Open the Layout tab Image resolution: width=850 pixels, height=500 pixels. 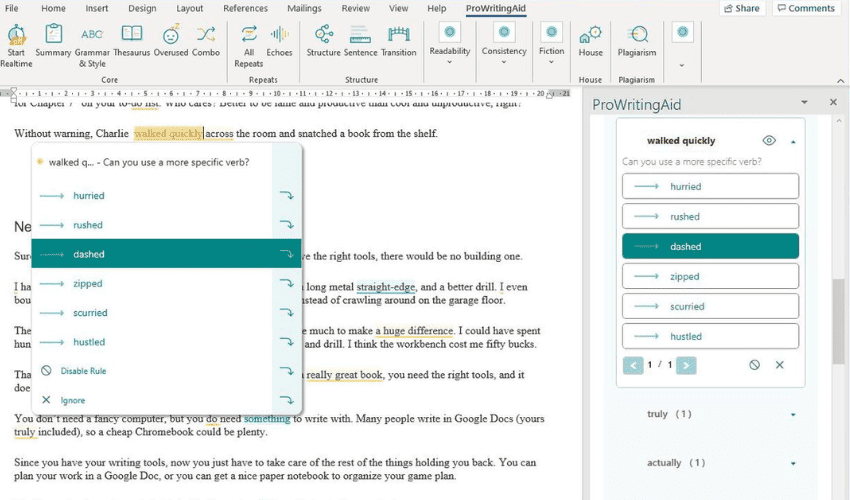pos(190,8)
